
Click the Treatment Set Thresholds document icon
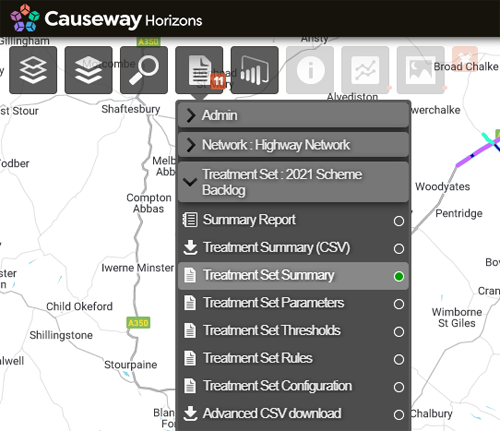190,331
